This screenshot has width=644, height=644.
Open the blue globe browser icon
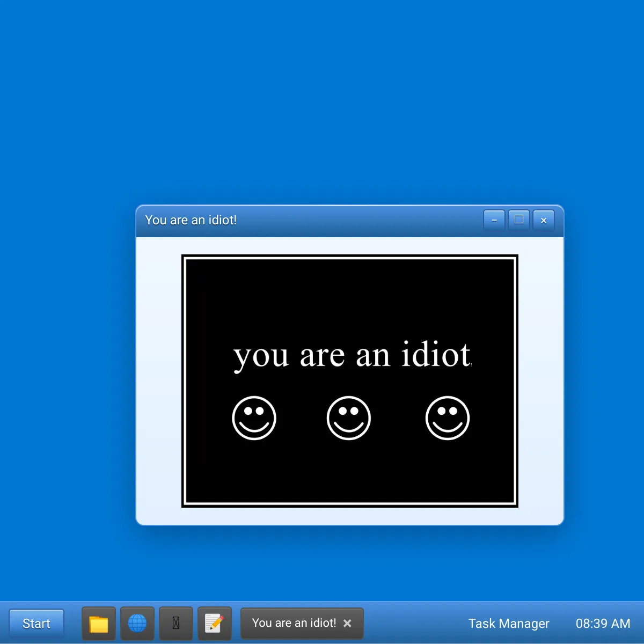(137, 623)
